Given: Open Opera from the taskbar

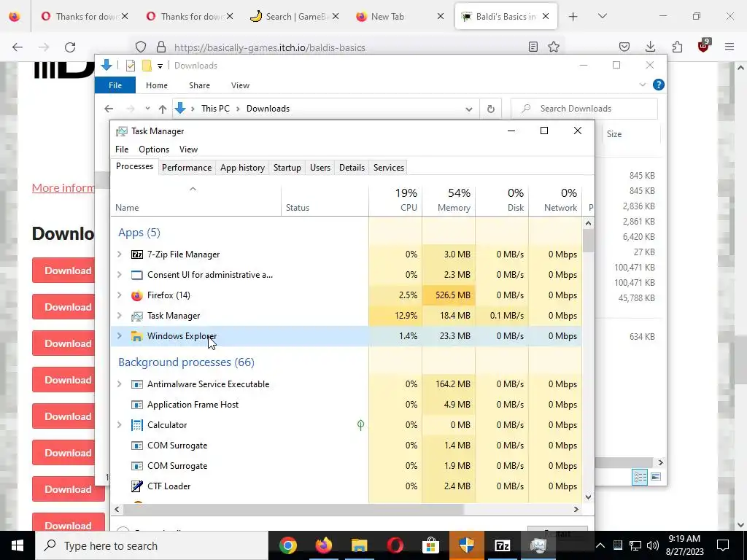Looking at the screenshot, I should point(395,545).
